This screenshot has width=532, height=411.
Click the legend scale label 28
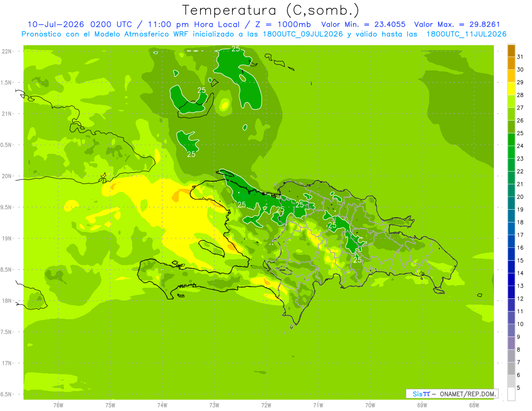tap(520, 95)
